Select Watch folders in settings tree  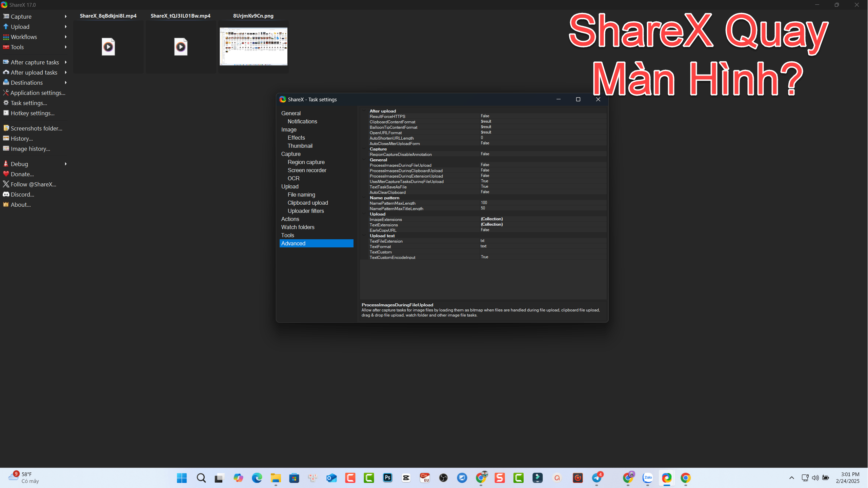point(298,227)
